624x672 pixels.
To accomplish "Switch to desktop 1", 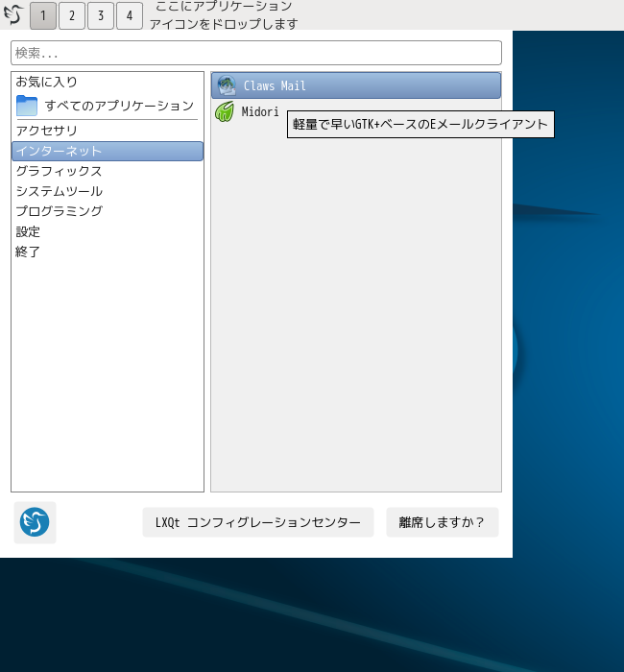I will [x=43, y=16].
